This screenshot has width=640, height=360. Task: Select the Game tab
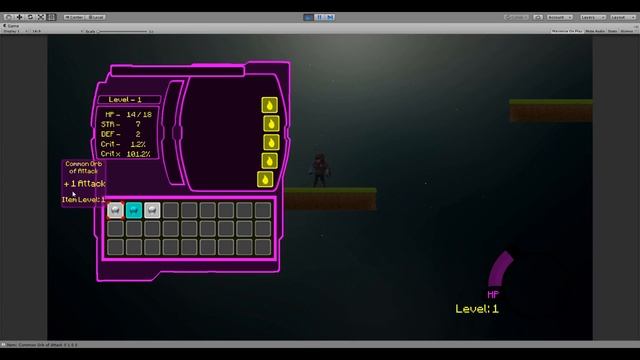pyautogui.click(x=11, y=26)
